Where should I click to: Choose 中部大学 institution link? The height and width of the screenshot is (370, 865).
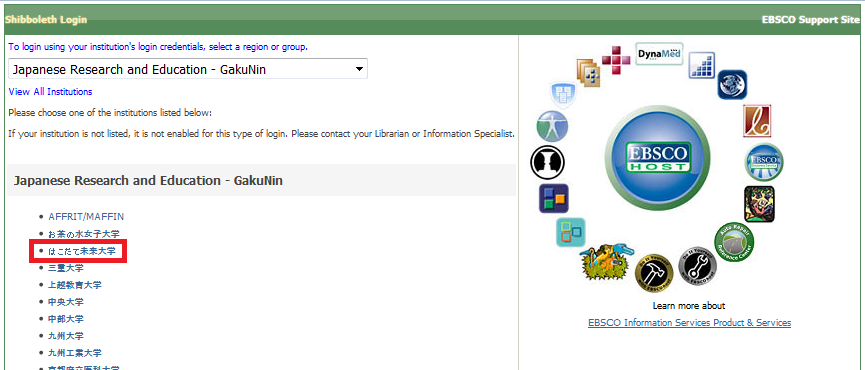(x=66, y=319)
